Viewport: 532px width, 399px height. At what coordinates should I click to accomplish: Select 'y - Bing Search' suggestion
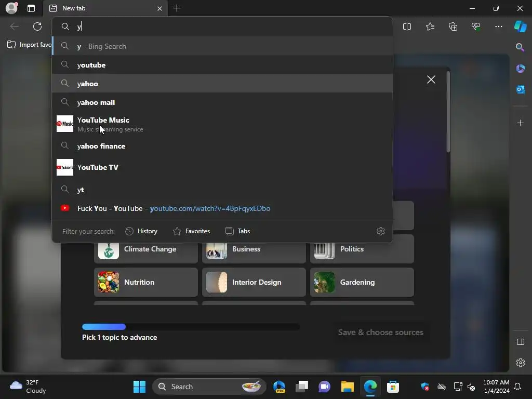coord(222,46)
